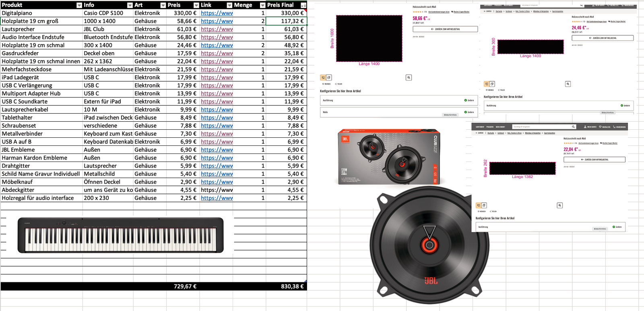Select the Casio digital piano image
The image size is (644, 311).
point(120,235)
